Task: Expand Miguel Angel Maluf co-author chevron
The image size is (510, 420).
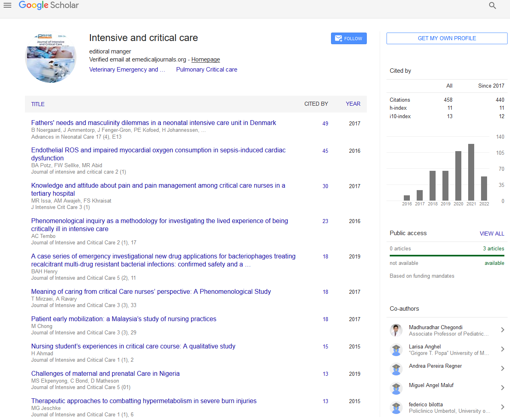Action: (502, 388)
